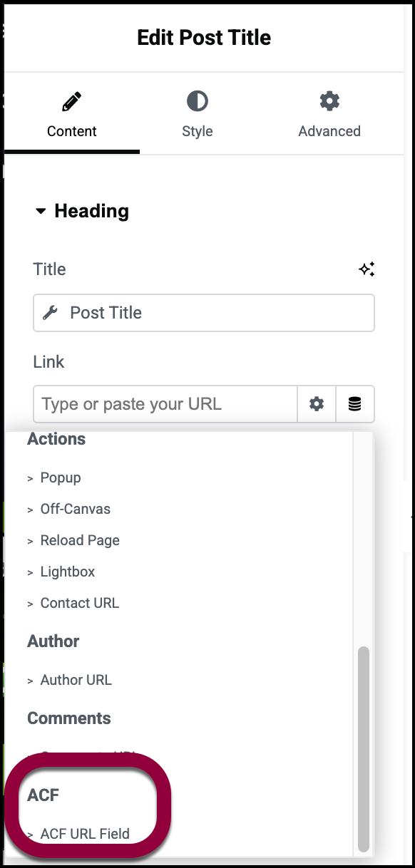This screenshot has width=415, height=868.
Task: Click the AI sparkle icon beside Title
Action: coord(367,269)
